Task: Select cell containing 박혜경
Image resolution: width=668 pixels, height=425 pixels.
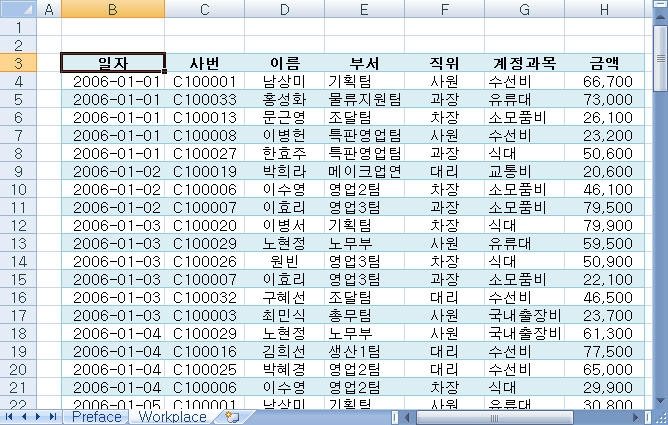Action: (x=285, y=369)
